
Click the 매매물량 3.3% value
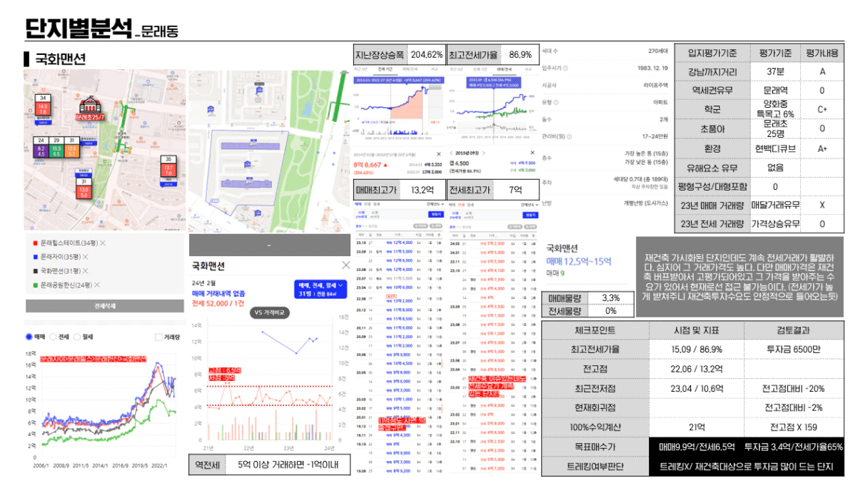click(610, 298)
